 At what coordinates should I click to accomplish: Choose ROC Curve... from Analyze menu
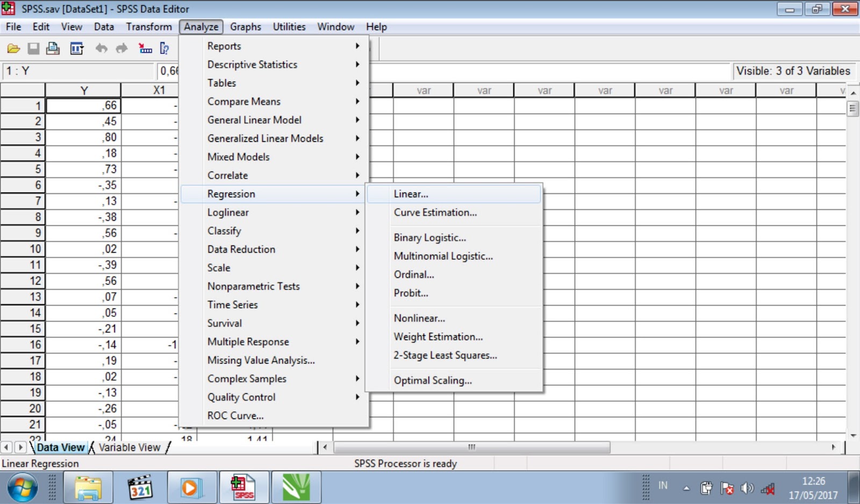click(274, 416)
